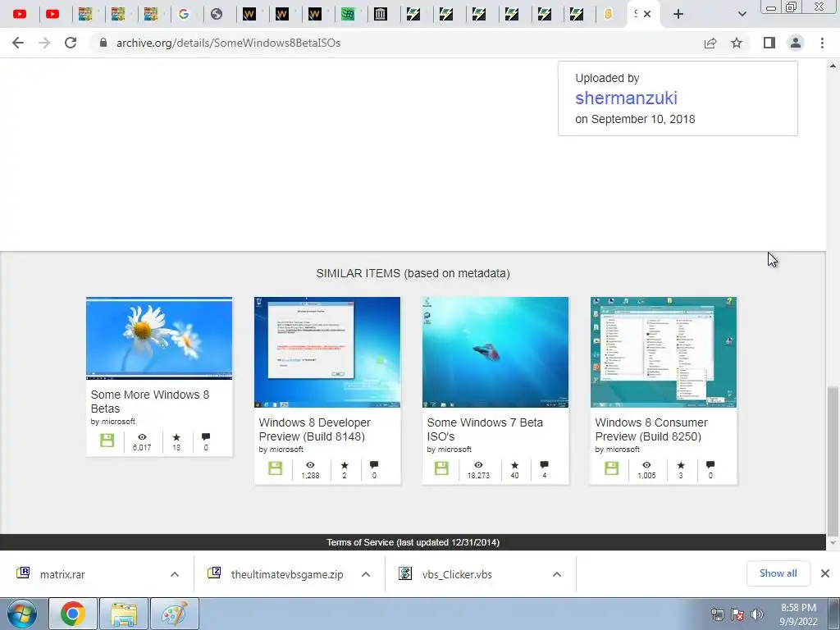Open a new browser tab
Image resolution: width=840 pixels, height=630 pixels.
[678, 14]
